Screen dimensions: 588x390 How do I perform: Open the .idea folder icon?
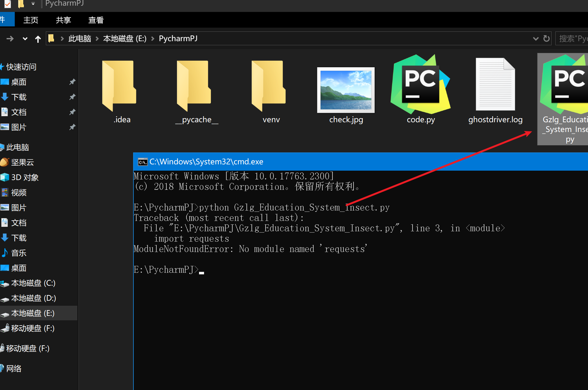(119, 85)
